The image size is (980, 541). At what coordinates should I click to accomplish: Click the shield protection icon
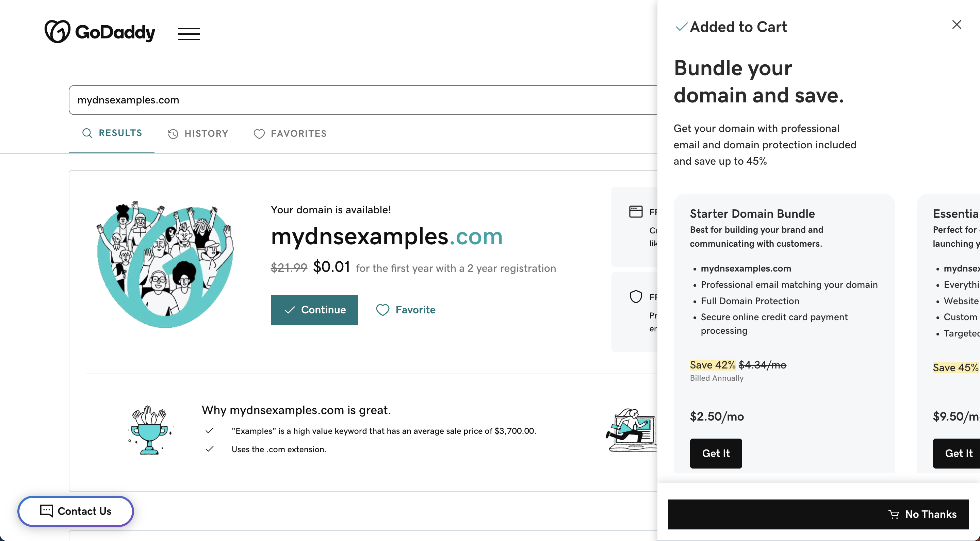pyautogui.click(x=636, y=297)
